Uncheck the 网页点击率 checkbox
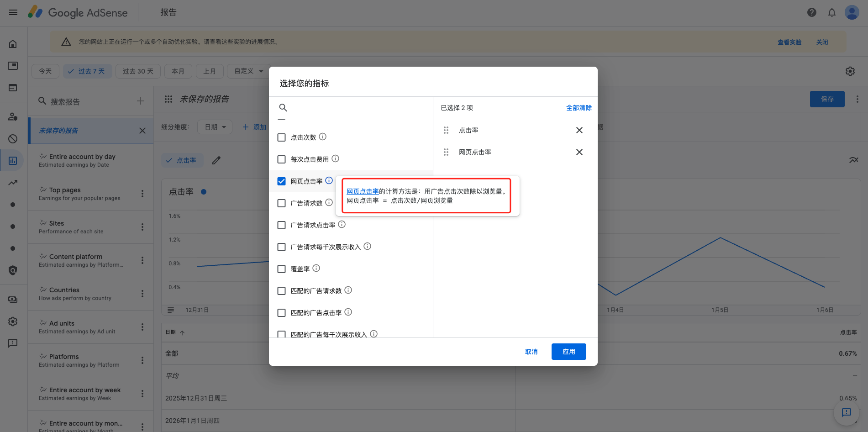Image resolution: width=868 pixels, height=432 pixels. (282, 181)
